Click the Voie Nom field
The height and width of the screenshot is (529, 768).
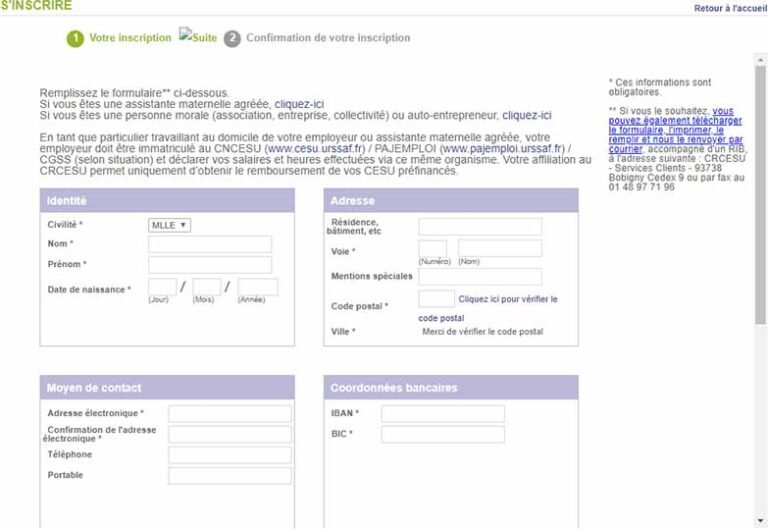click(500, 248)
